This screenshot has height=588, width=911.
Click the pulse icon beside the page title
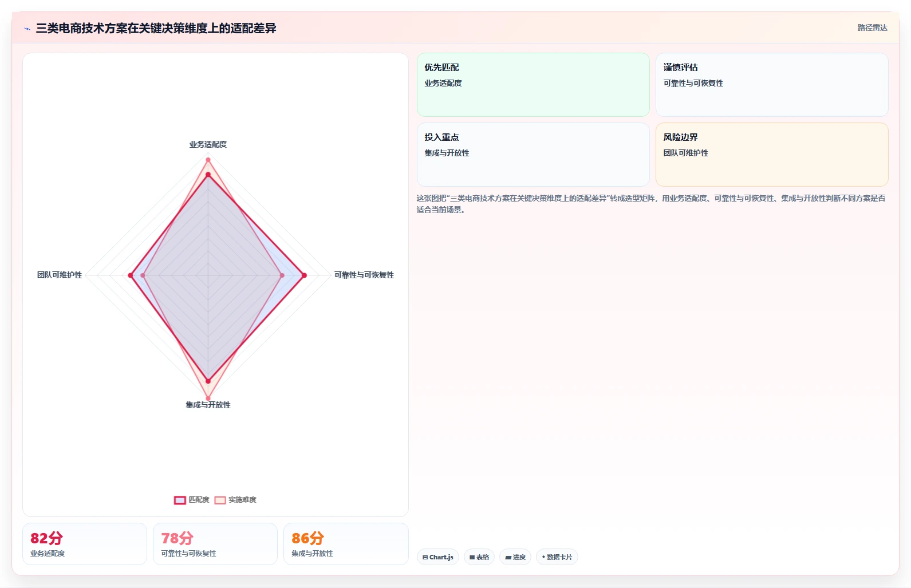click(27, 29)
